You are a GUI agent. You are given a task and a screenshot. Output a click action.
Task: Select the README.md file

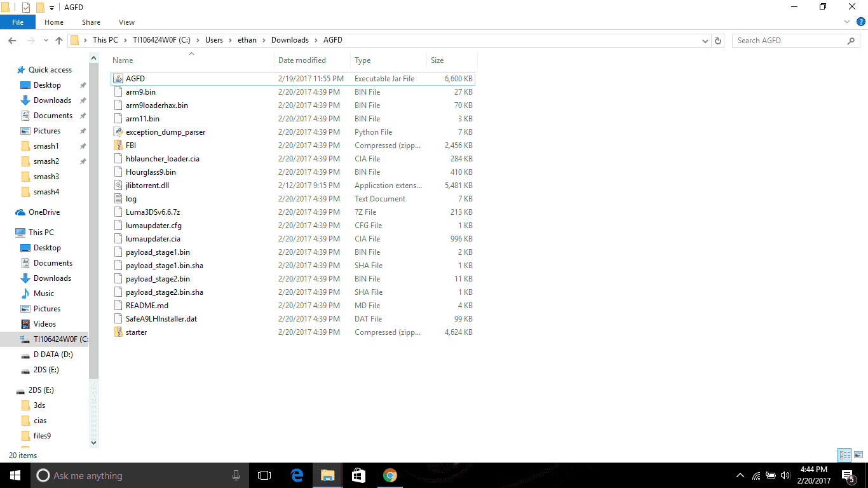pyautogui.click(x=293, y=306)
